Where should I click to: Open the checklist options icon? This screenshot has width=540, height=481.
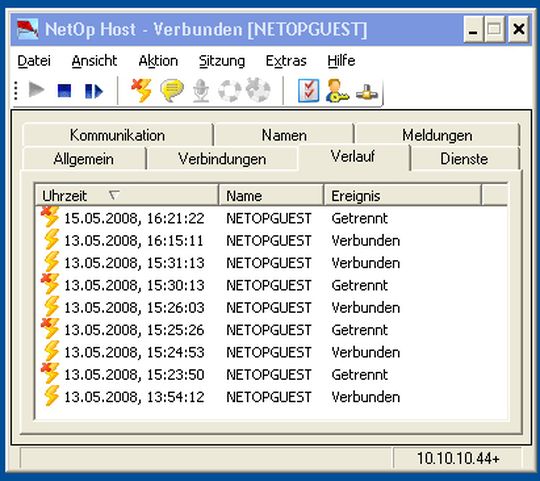308,91
